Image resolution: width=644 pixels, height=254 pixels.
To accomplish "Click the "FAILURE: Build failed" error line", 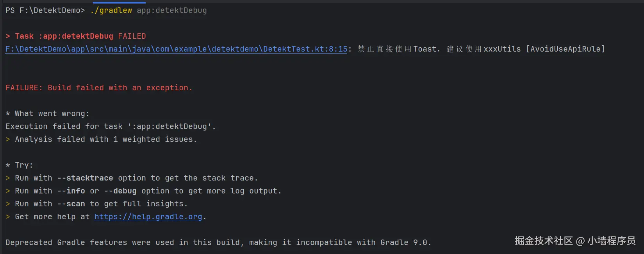I will point(99,88).
